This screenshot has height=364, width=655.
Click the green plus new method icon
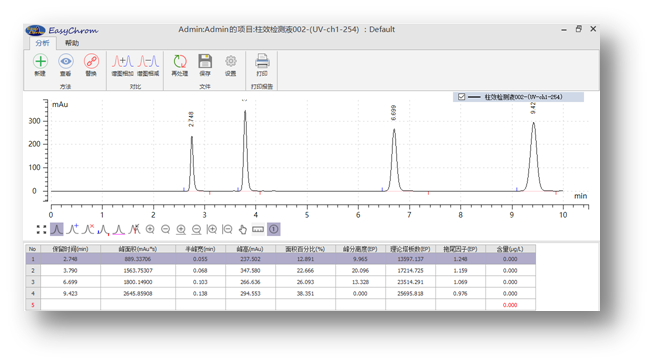[x=41, y=61]
